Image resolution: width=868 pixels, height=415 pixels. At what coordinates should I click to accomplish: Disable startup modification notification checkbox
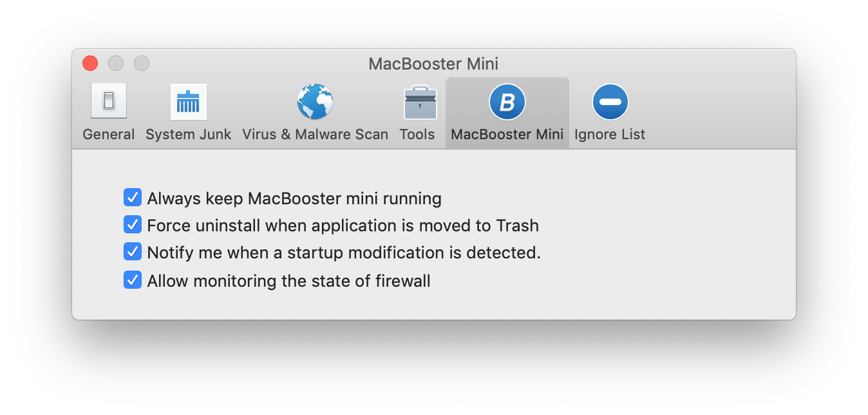132,252
